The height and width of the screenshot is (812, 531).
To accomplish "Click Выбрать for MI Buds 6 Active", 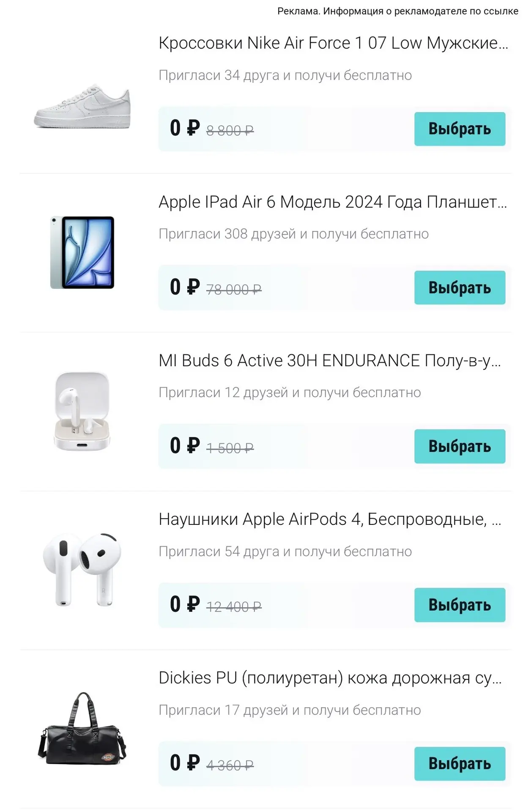I will [x=460, y=446].
